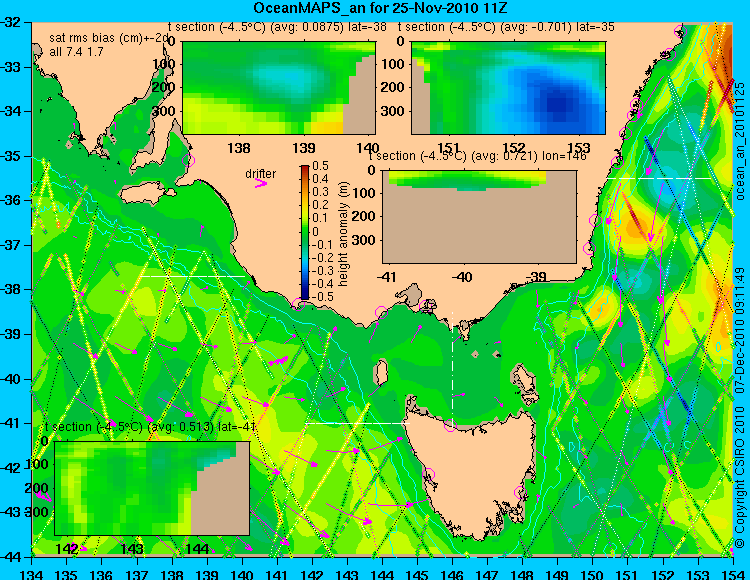The height and width of the screenshot is (580, 750).
Task: Click the 't section' title ending in lat=-41
Action: [x=149, y=427]
